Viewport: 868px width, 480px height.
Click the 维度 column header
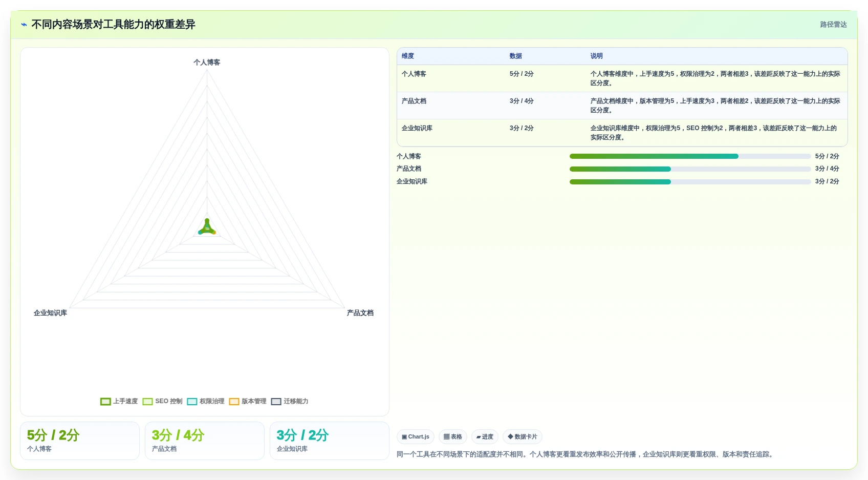[408, 56]
